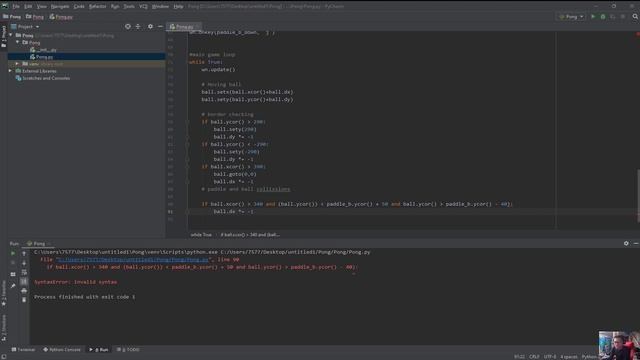Click the stop icon in the top toolbar
This screenshot has height=360, width=640.
coord(623,17)
